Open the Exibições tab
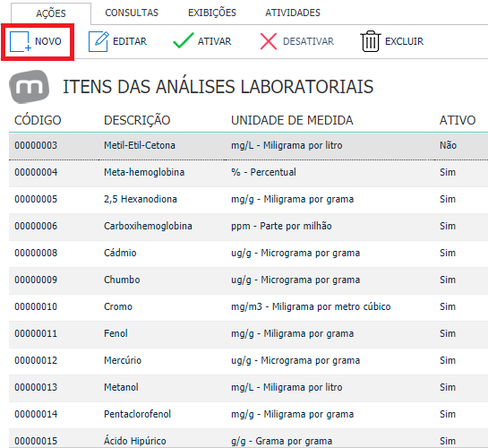 pos(212,13)
